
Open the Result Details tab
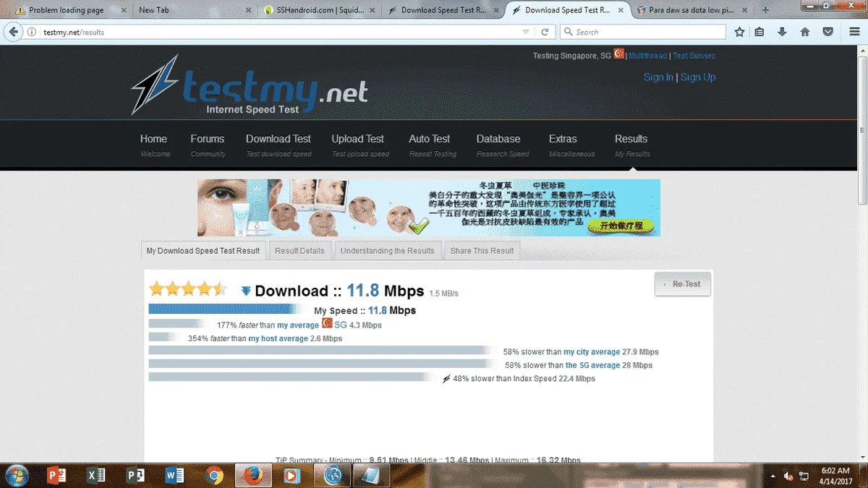pos(299,251)
